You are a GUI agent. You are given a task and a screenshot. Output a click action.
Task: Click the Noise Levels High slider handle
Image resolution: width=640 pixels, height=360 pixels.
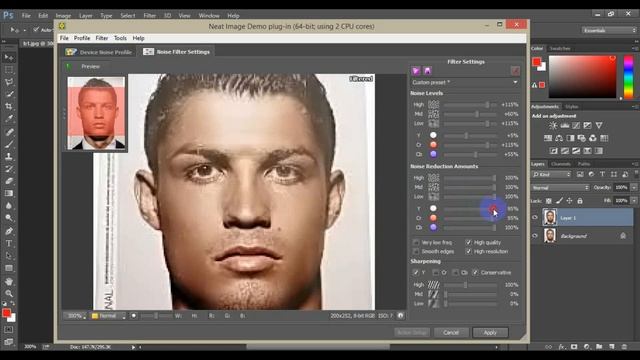[x=487, y=104]
